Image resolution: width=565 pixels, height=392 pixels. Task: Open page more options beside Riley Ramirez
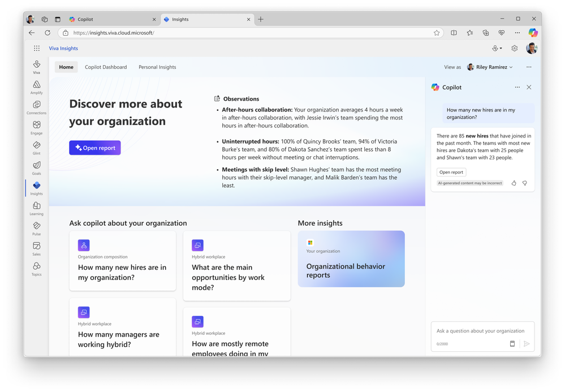(x=529, y=67)
